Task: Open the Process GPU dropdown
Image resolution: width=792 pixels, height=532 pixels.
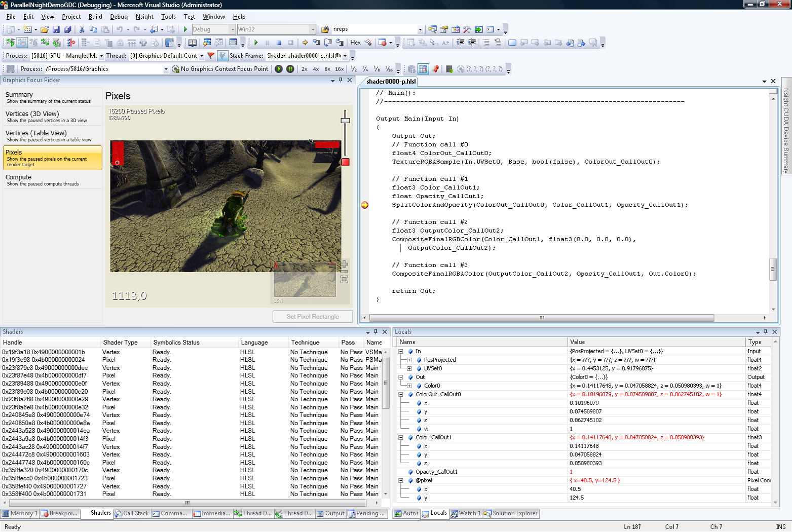Action: 101,56
